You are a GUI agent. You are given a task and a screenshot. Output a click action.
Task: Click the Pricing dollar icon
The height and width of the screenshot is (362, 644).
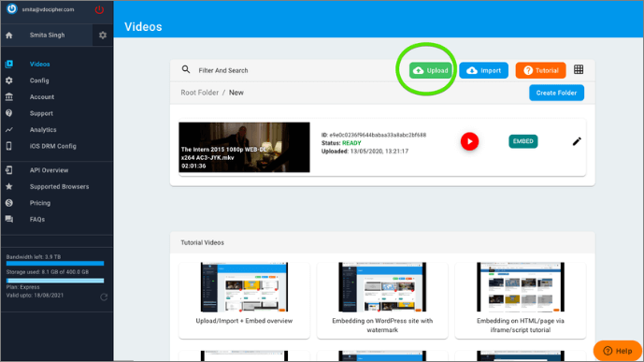pyautogui.click(x=9, y=203)
